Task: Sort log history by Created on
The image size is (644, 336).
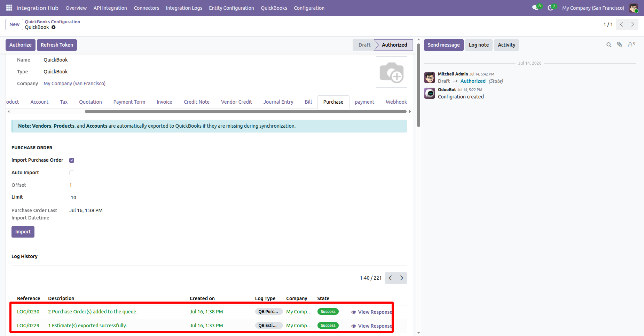Action: [202, 298]
